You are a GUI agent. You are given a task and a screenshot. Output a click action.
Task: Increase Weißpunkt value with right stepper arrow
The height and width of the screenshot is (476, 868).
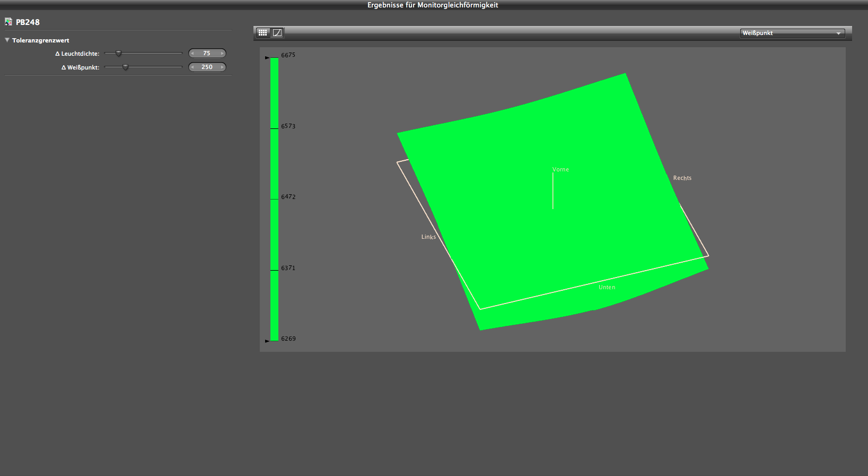pyautogui.click(x=222, y=67)
